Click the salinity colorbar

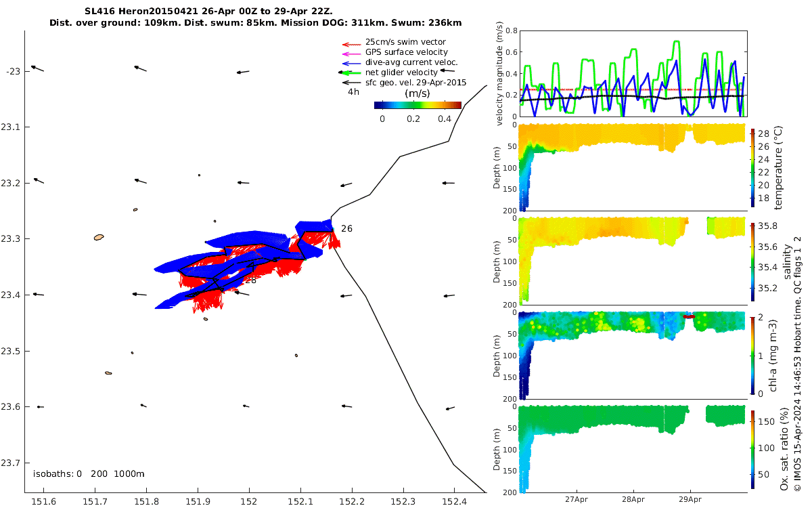(753, 261)
